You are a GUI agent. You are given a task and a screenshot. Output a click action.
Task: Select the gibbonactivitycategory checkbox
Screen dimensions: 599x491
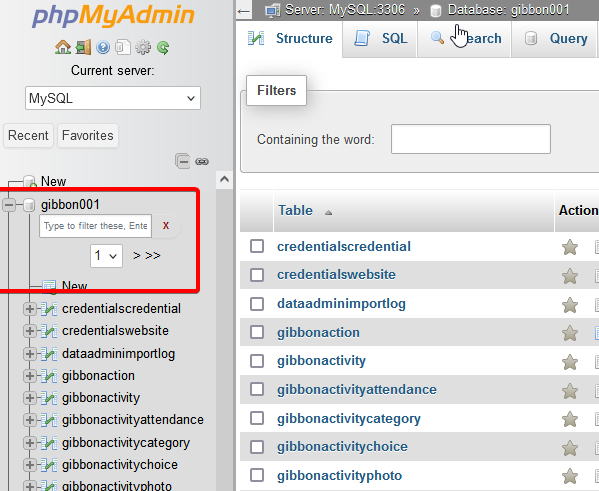click(257, 418)
